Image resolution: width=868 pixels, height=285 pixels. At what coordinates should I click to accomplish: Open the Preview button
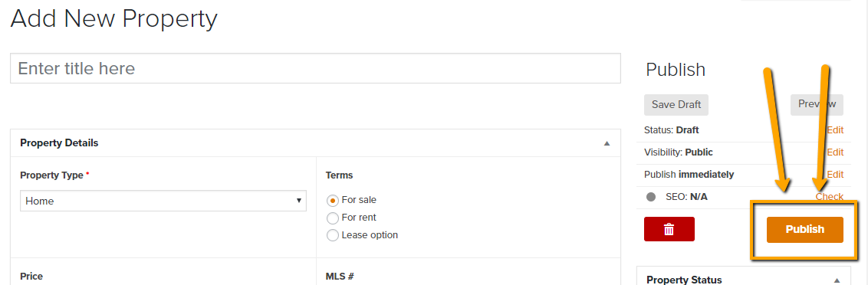pyautogui.click(x=817, y=104)
